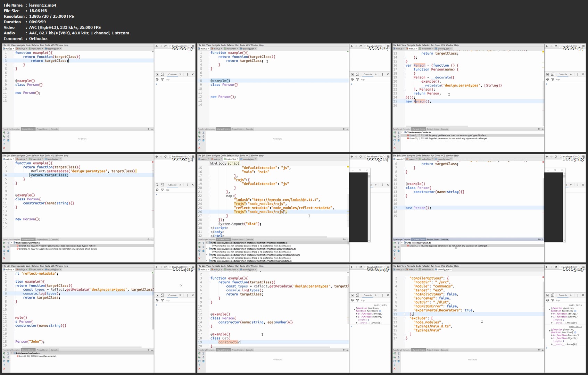Open Project Errors tab in 00:00:37 frame

(x=42, y=129)
